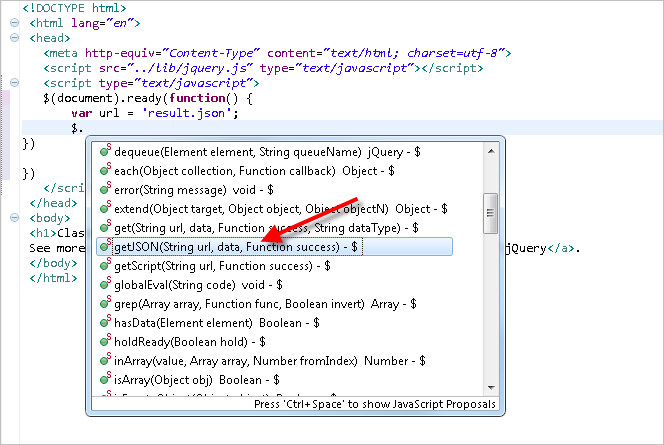Place cursor after the '$.' text
664x445 pixels.
click(x=83, y=128)
